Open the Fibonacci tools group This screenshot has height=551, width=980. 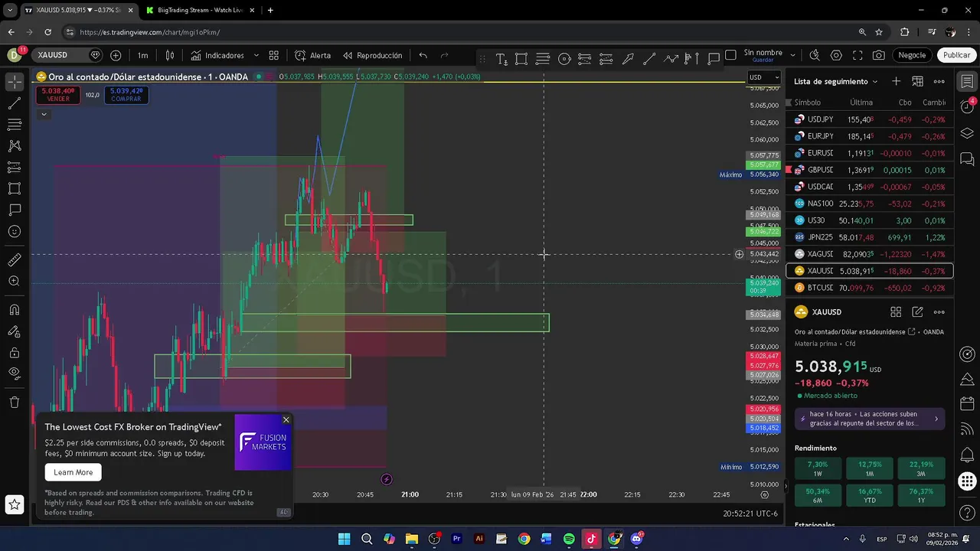15,125
